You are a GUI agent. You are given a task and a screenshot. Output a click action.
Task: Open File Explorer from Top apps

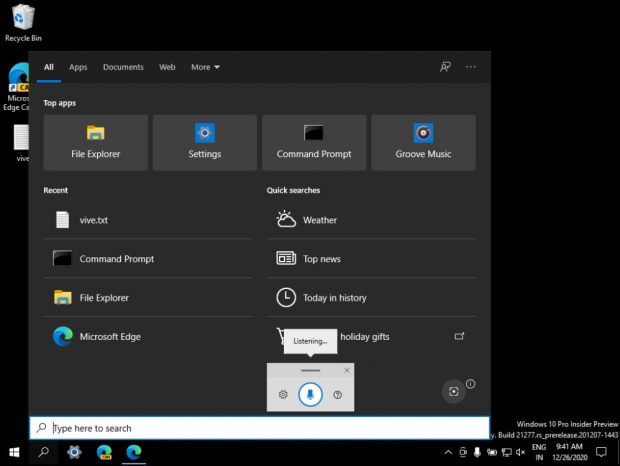pos(95,142)
